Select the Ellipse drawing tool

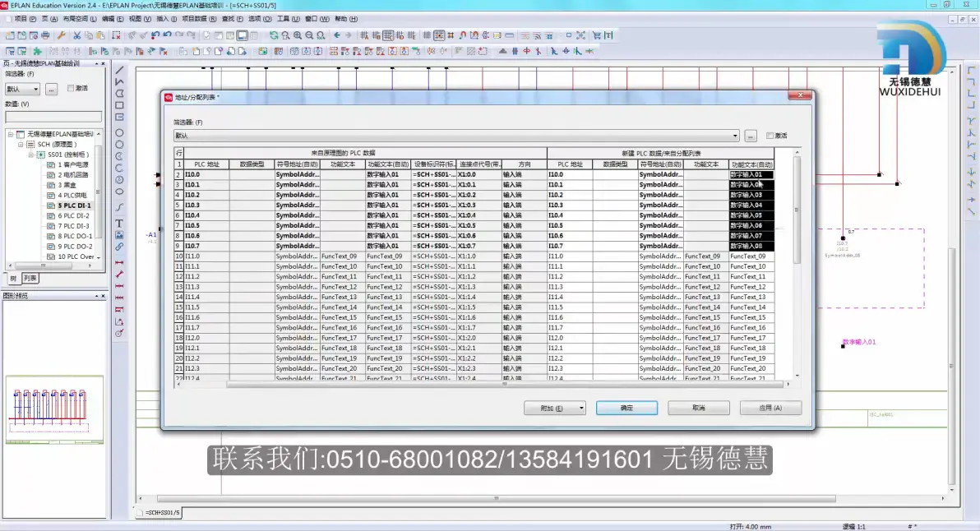[x=119, y=192]
